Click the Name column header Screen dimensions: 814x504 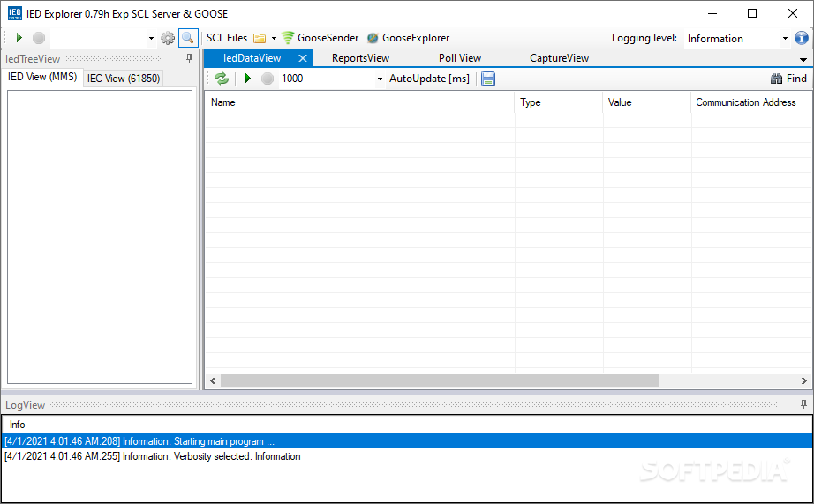[x=359, y=102]
